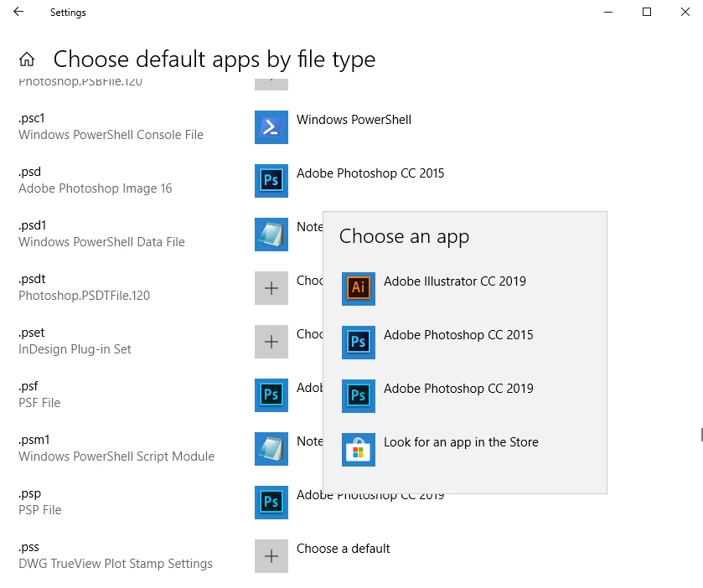
Task: Select Look for an app in the Store
Action: click(461, 442)
